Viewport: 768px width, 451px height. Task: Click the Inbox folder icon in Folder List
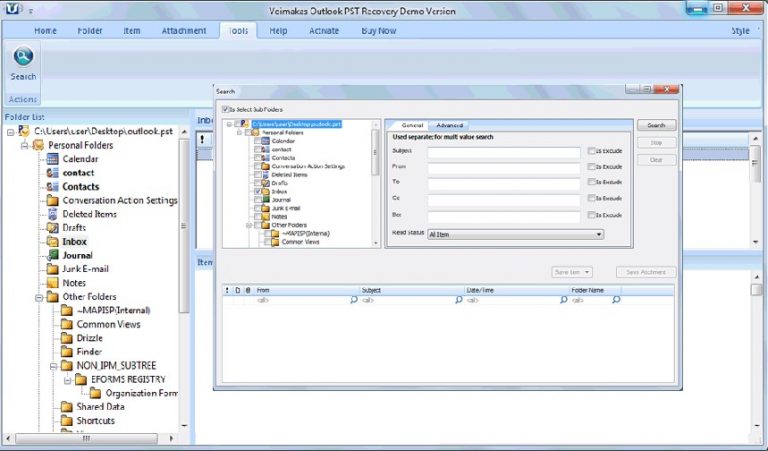[52, 241]
